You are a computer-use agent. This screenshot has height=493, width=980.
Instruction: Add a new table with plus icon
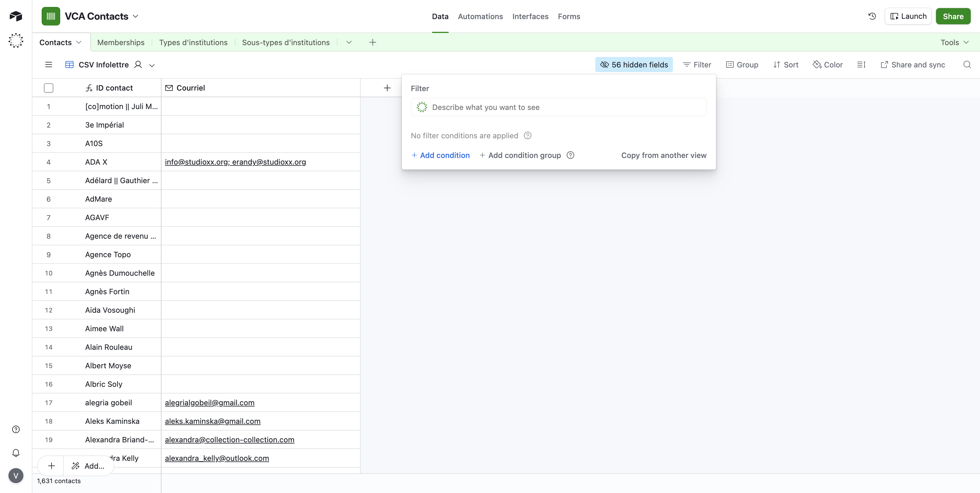[x=372, y=42]
